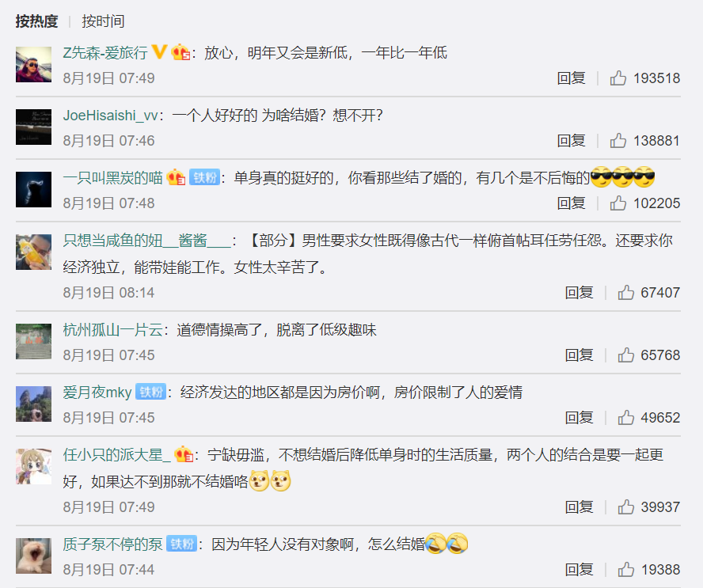Reply to Z先森-爱旅行's comment
The image size is (703, 588).
coord(572,78)
